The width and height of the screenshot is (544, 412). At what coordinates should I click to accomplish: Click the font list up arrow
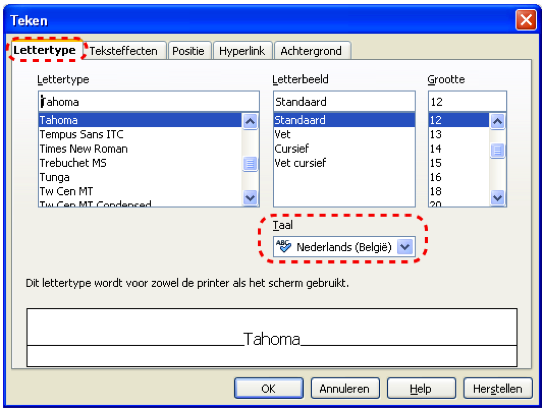pos(250,121)
